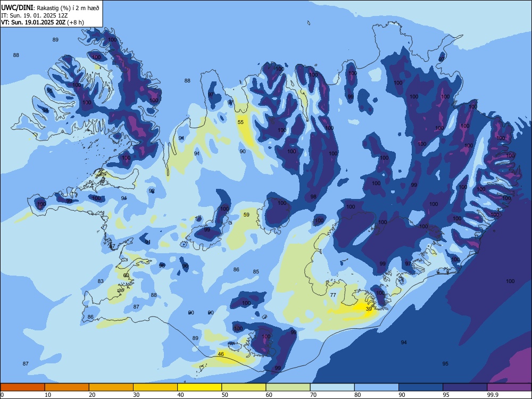Screen dimensions: 532x399
Task: Click the legend tick label 70
Action: point(313,395)
